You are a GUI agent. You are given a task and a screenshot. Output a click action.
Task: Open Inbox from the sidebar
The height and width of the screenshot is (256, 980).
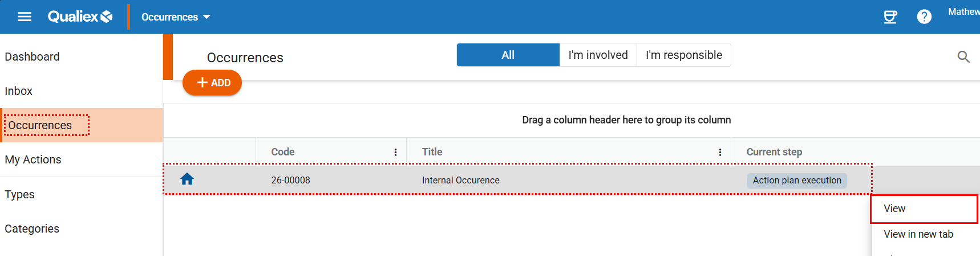click(19, 91)
